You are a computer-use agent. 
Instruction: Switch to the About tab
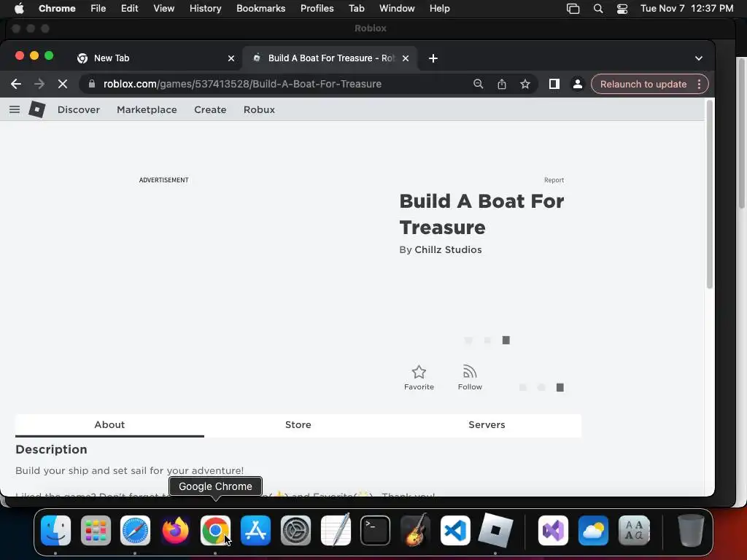click(x=109, y=425)
